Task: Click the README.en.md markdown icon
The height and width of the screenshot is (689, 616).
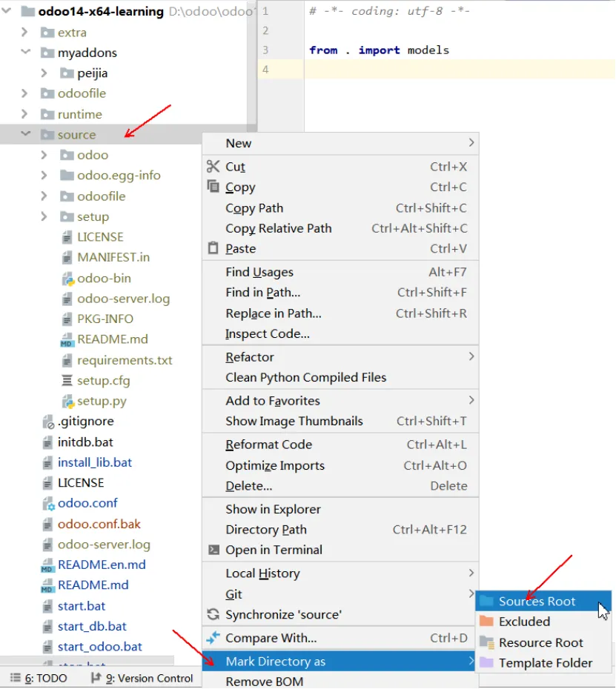Action: (x=47, y=565)
